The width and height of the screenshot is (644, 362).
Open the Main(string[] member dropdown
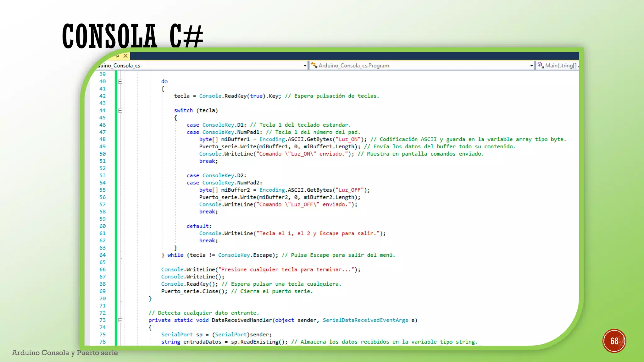561,65
